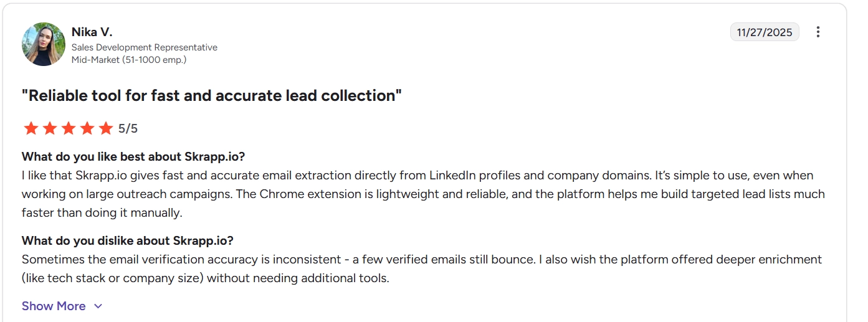Screen dimensions: 868x322
Task: Click the "Reliable tool for fast" review title
Action: [212, 96]
